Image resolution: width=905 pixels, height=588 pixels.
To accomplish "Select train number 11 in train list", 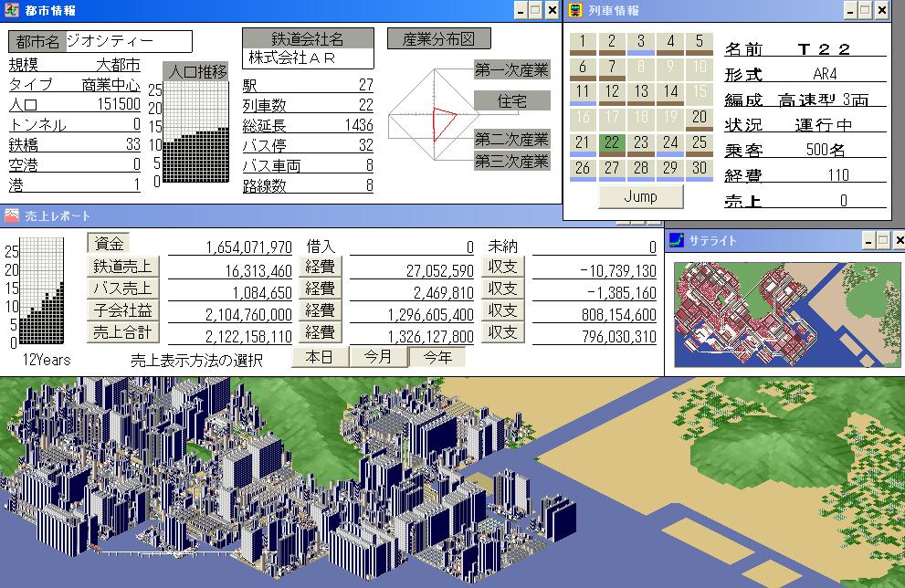I will coord(583,93).
